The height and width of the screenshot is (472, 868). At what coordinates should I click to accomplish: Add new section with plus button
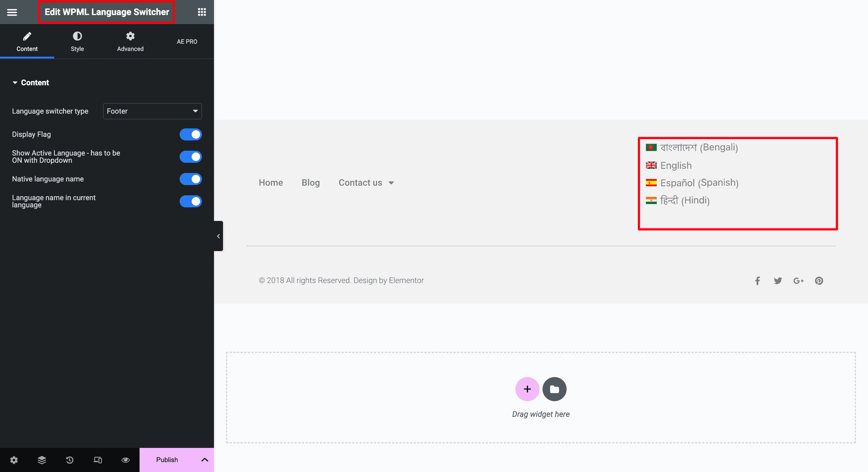click(527, 389)
